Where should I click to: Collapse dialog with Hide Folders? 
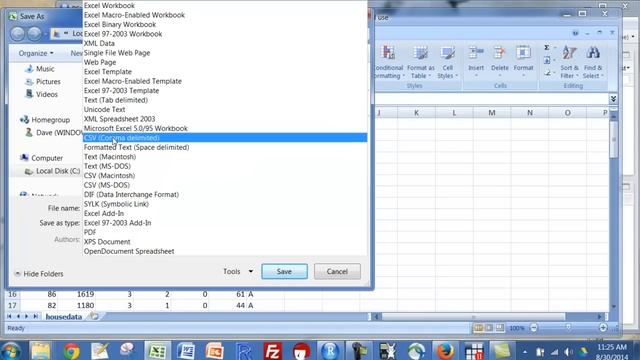click(39, 274)
